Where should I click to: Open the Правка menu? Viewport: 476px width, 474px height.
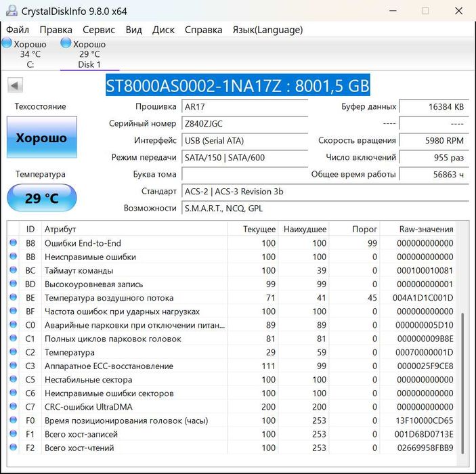coord(56,30)
